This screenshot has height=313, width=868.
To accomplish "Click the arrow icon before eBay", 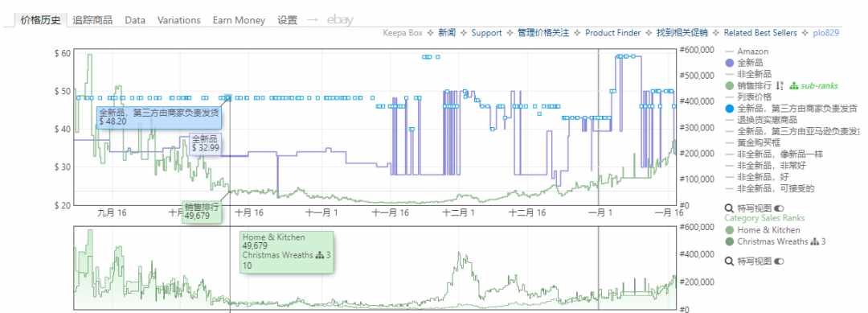I will click(312, 20).
